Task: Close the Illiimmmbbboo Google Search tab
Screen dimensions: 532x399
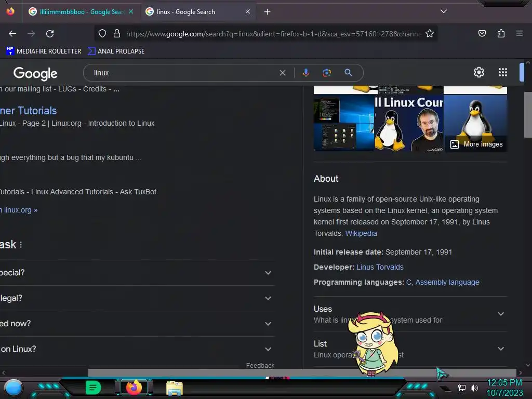Action: [x=131, y=11]
